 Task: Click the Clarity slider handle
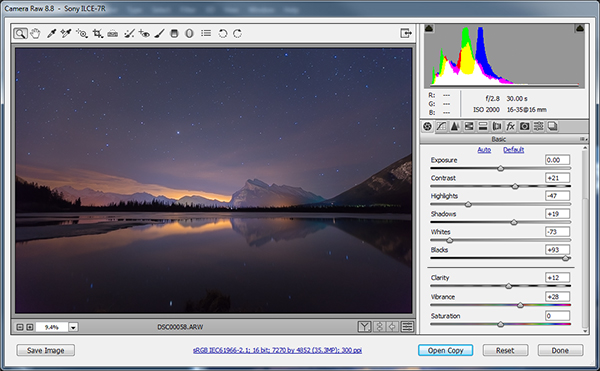click(x=509, y=286)
